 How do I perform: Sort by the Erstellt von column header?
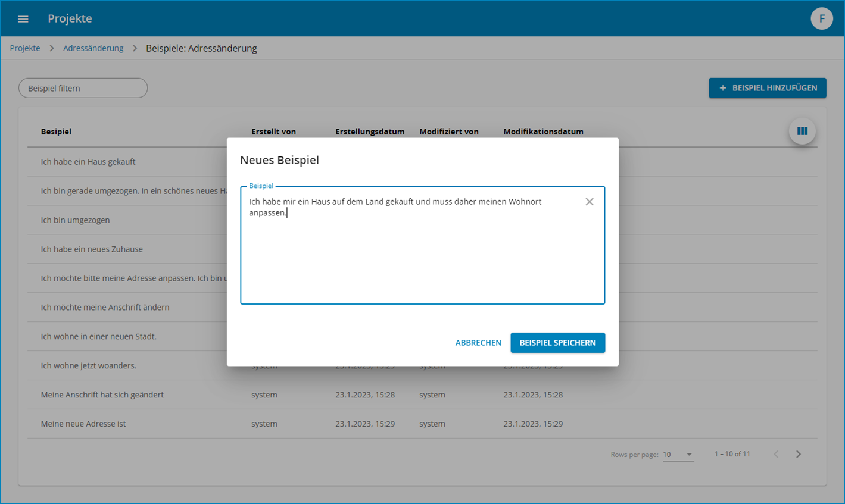click(273, 132)
